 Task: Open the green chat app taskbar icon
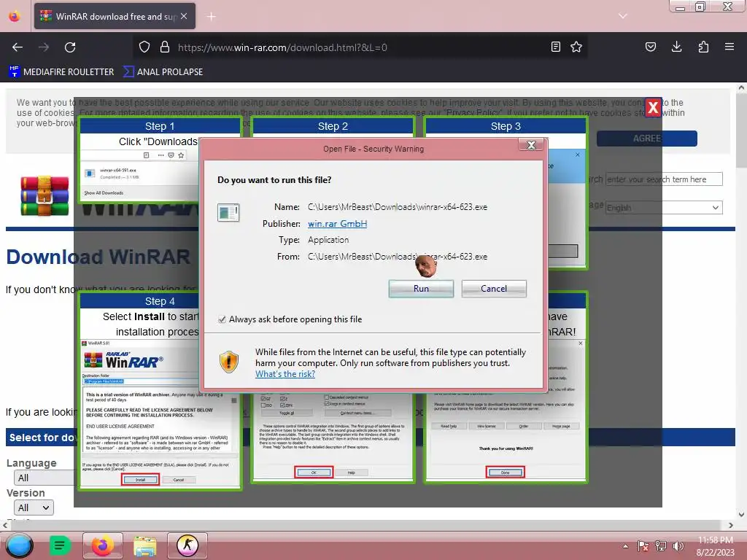tap(60, 545)
